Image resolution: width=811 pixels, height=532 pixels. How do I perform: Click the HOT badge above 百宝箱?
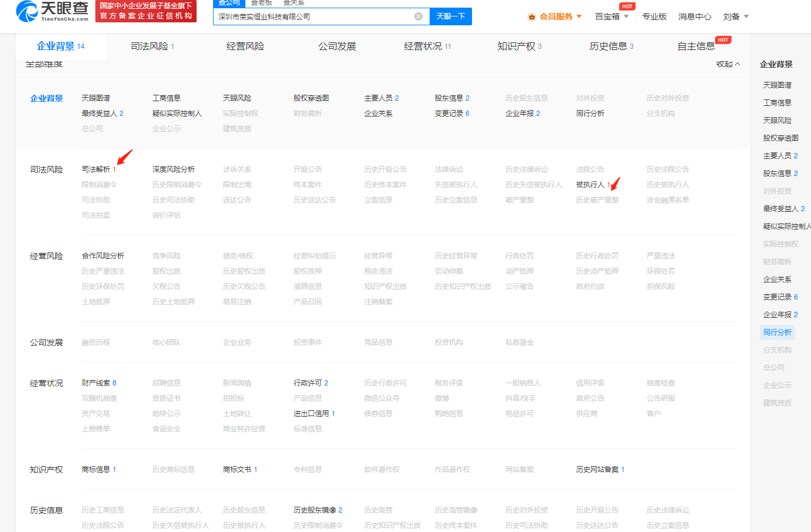(x=627, y=6)
